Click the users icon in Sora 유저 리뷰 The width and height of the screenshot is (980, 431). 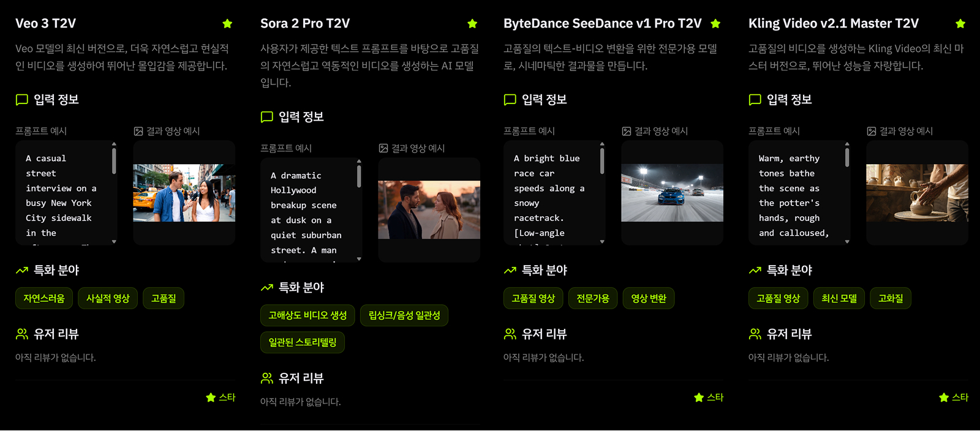[267, 378]
